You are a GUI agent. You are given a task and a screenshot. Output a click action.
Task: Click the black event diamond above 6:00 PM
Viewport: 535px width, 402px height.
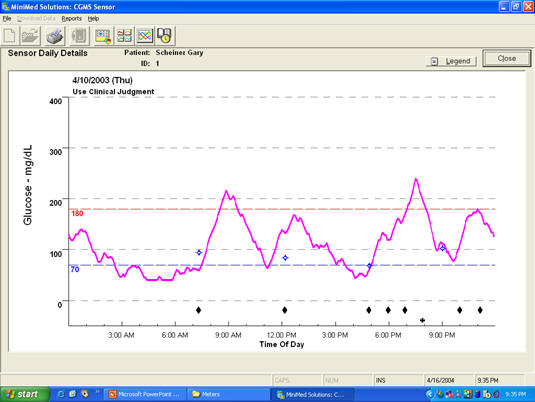388,310
